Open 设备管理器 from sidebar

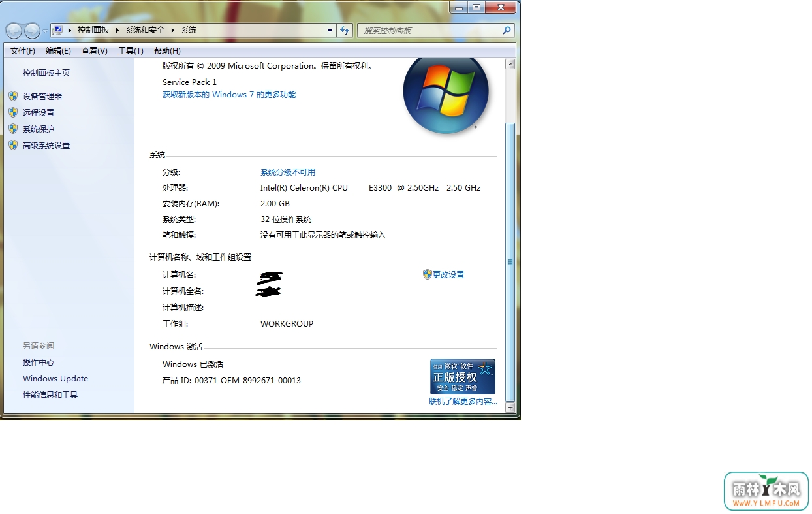click(x=42, y=96)
